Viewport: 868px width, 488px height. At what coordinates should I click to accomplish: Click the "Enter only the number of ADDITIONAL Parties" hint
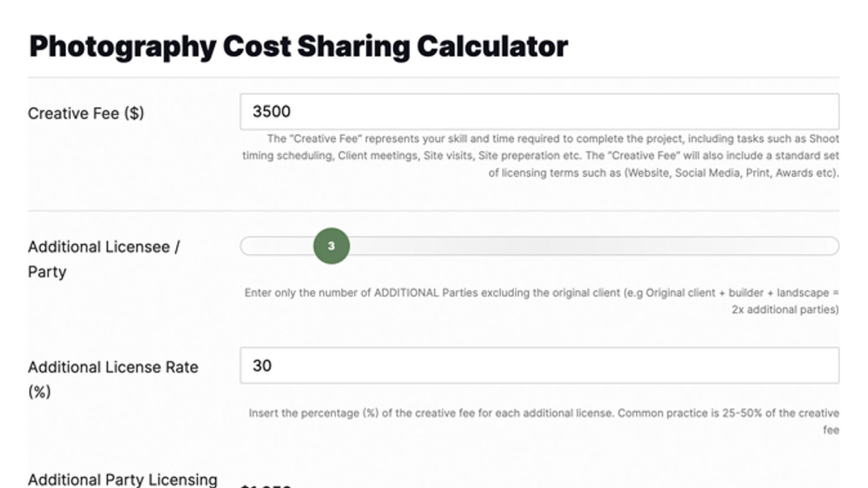click(x=432, y=293)
